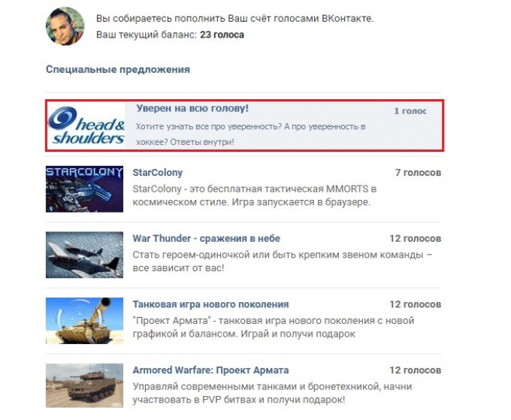Open 'Armored Warfare: Проект Армата' link

pyautogui.click(x=210, y=370)
